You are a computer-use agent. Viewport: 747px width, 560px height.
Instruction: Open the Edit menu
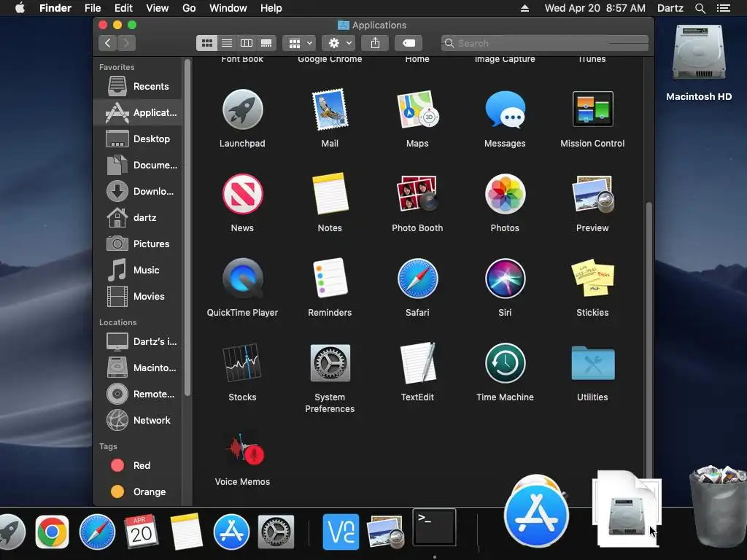click(123, 8)
